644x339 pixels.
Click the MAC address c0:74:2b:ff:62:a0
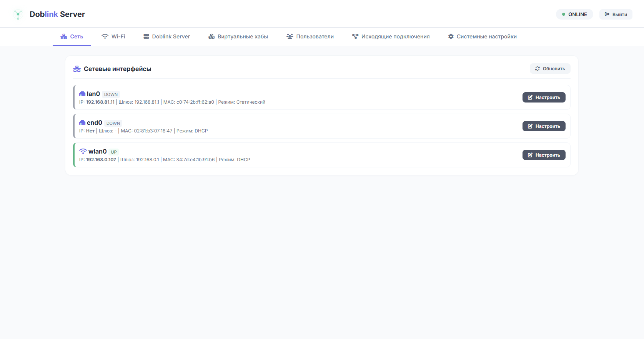tap(195, 102)
